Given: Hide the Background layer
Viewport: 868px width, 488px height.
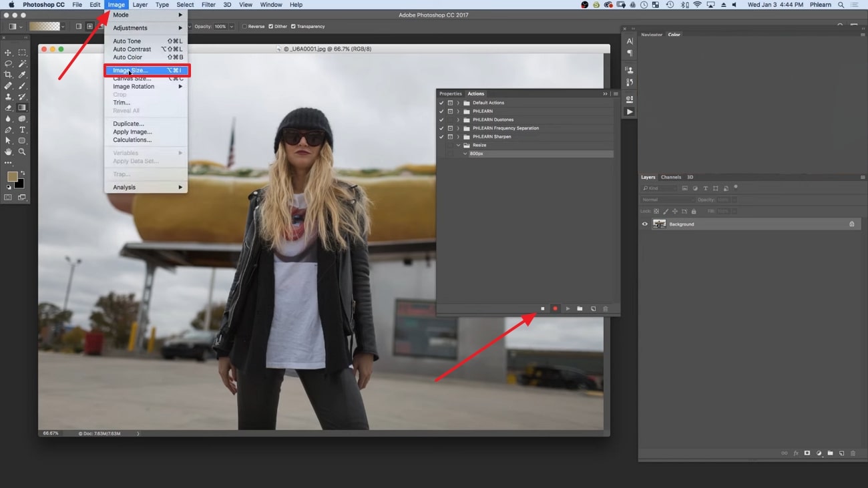Looking at the screenshot, I should 645,224.
